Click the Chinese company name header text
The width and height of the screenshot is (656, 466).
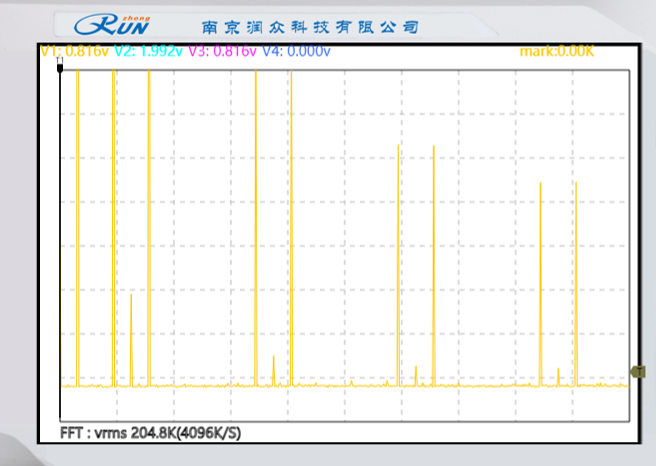310,26
